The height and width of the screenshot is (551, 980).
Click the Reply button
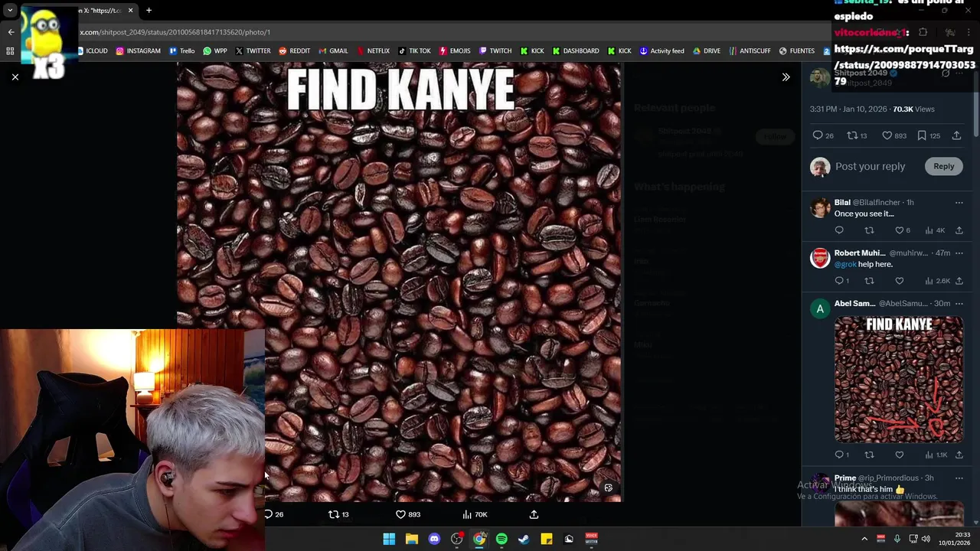click(x=943, y=166)
